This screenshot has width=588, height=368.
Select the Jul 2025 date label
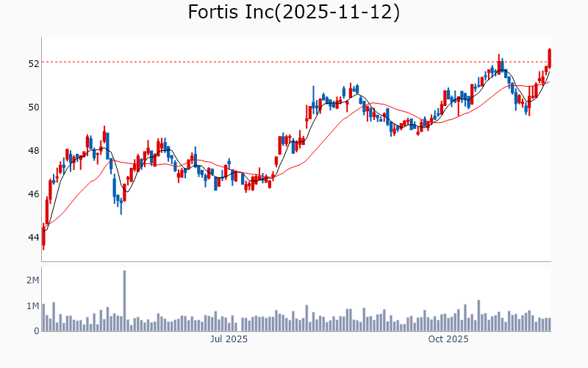point(229,339)
